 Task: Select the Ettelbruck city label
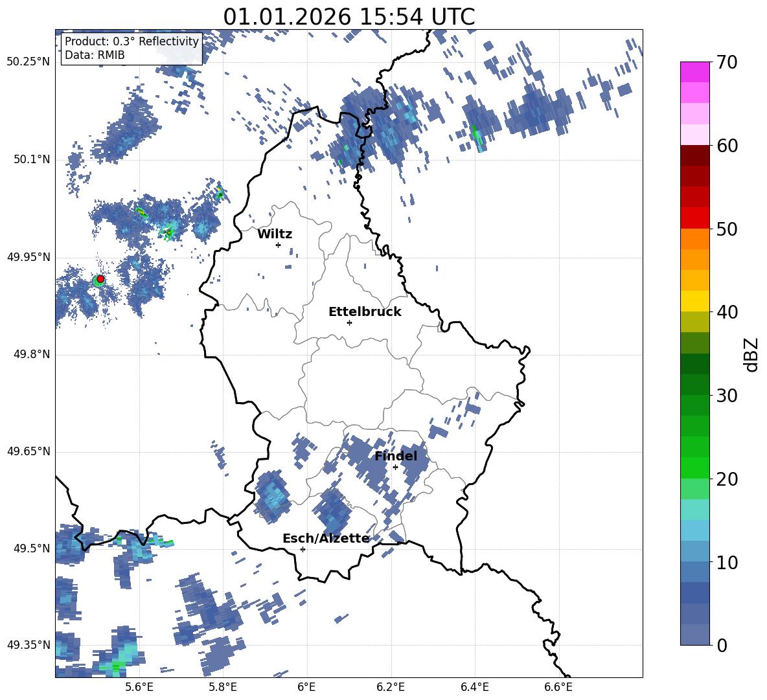(365, 312)
